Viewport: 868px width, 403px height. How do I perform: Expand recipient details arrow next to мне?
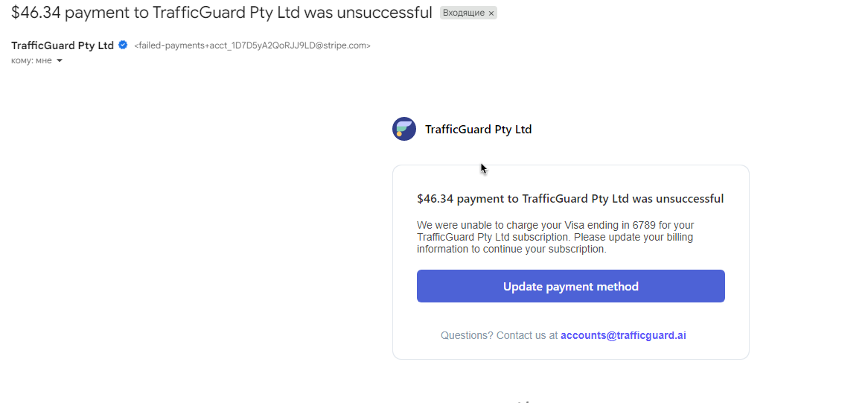click(60, 61)
